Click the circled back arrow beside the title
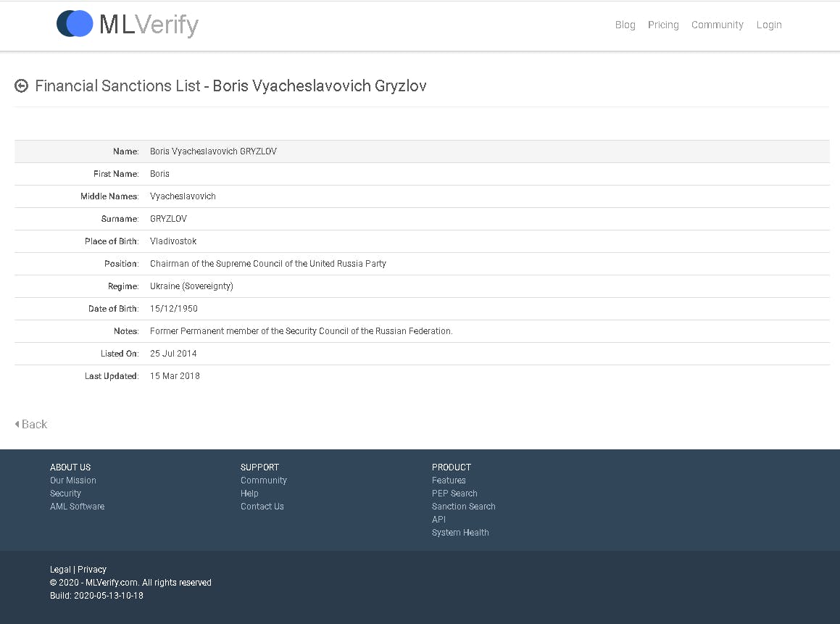 point(22,86)
